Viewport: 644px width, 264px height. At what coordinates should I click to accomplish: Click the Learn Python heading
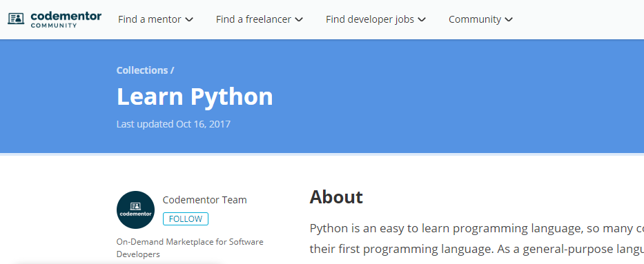coord(195,97)
